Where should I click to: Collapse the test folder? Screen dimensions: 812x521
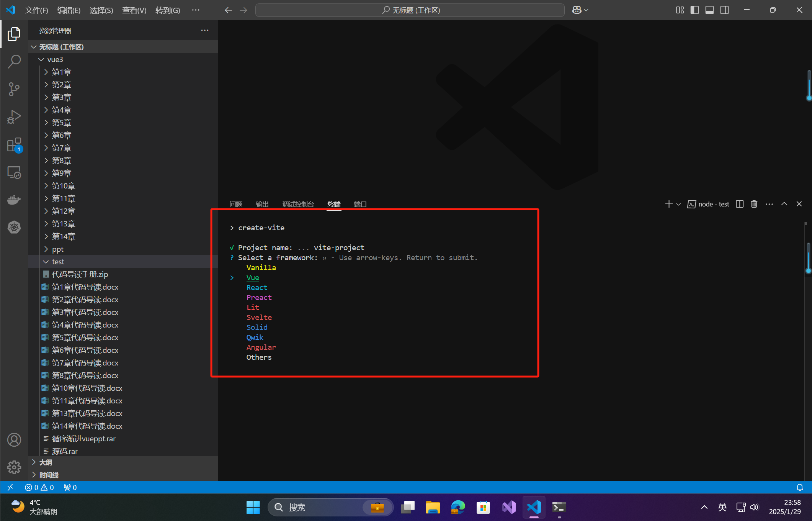[x=58, y=262]
